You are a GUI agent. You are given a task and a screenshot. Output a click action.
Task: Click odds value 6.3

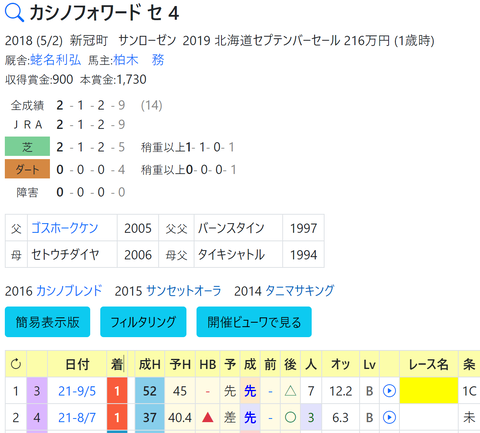click(x=340, y=417)
